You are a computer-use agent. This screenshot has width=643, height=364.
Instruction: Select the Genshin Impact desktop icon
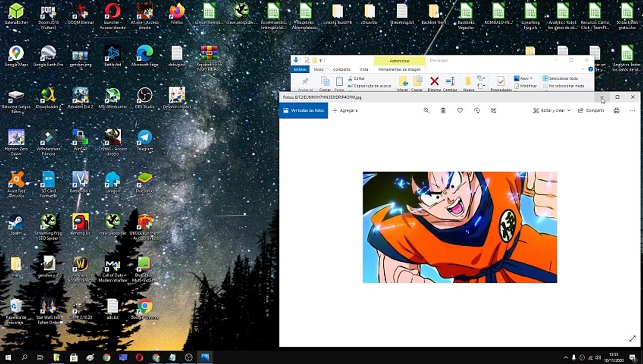point(177,98)
